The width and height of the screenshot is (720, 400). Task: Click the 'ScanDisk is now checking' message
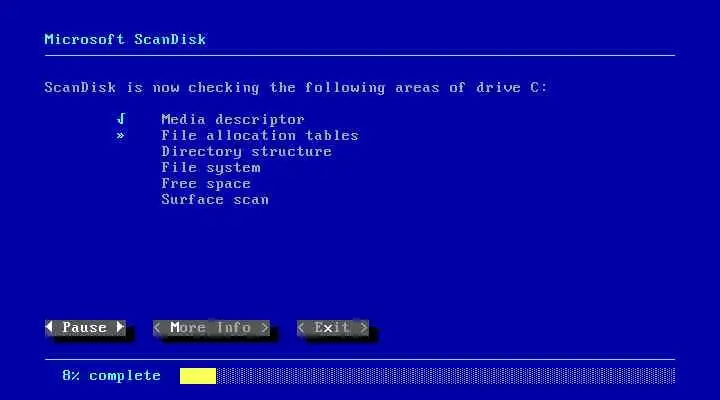click(296, 87)
